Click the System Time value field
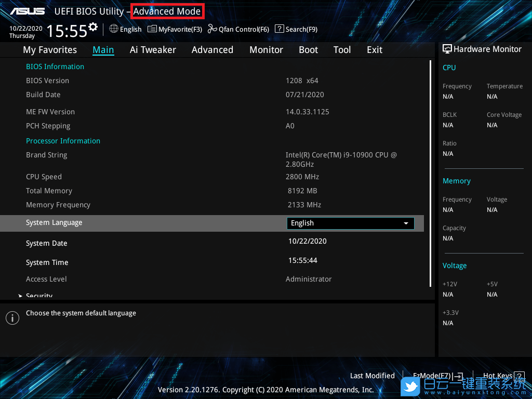 tap(303, 260)
